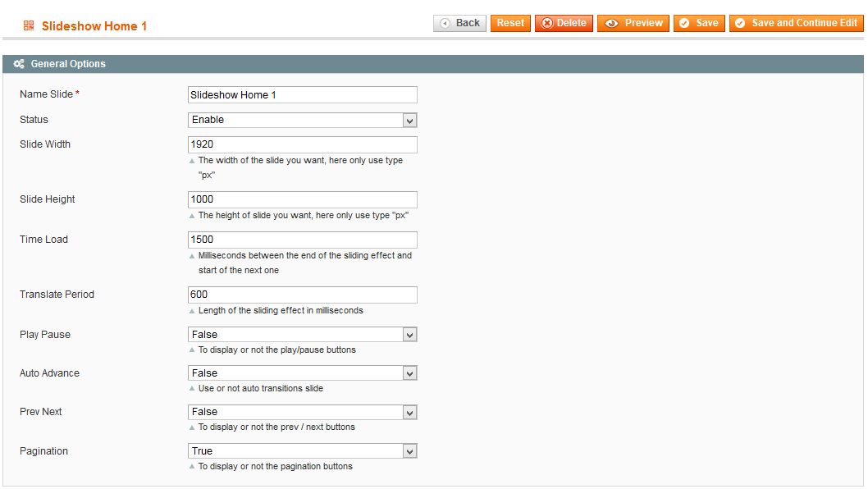Open the Play Pause dropdown

coord(302,335)
